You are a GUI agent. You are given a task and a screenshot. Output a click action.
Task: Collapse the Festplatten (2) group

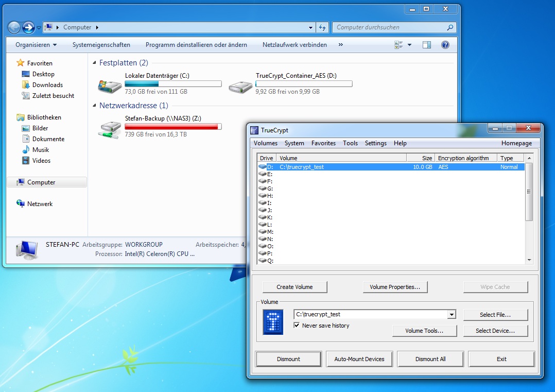coord(94,63)
